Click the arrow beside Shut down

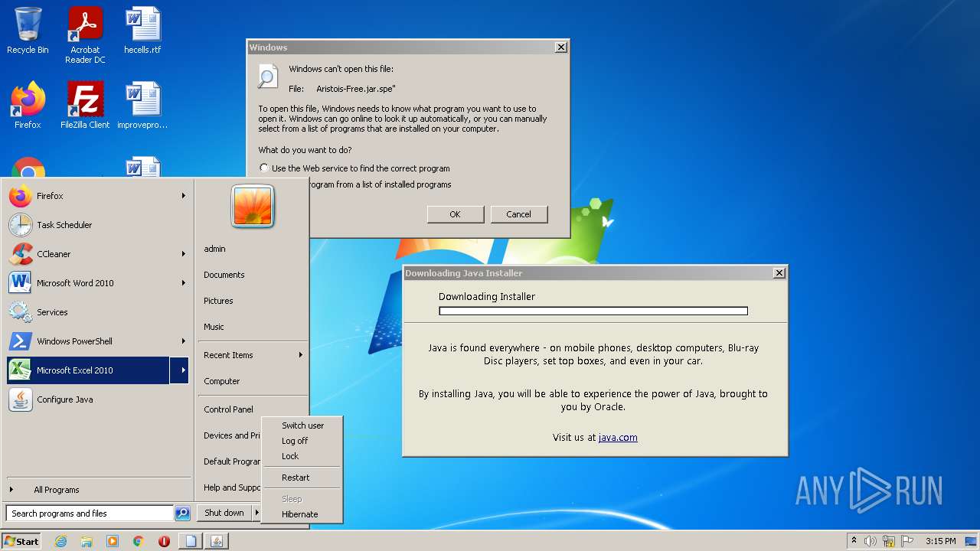click(256, 513)
